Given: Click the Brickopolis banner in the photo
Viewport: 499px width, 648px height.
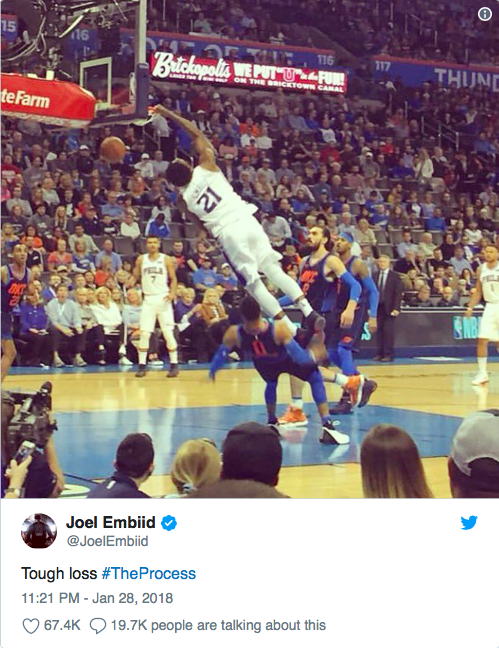Looking at the screenshot, I should (248, 72).
